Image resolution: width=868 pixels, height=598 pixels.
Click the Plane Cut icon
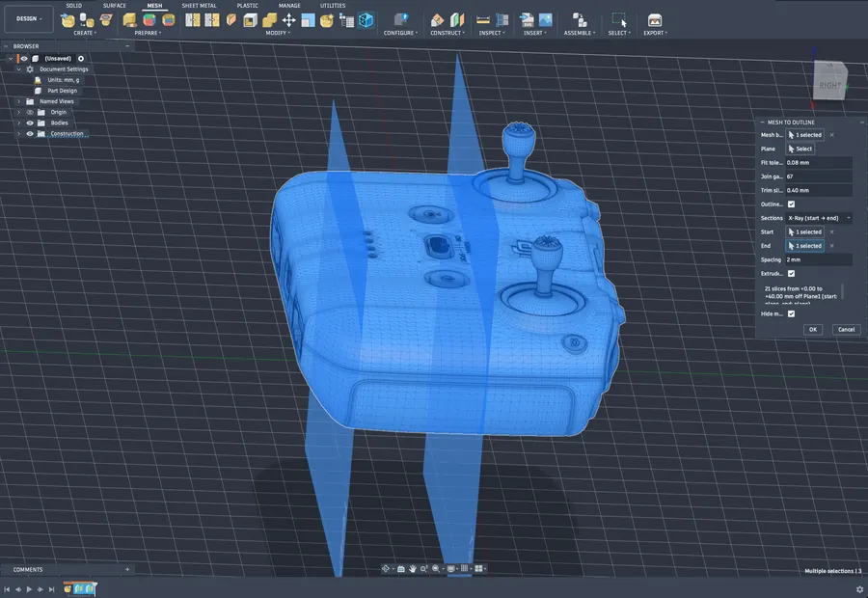(x=231, y=20)
